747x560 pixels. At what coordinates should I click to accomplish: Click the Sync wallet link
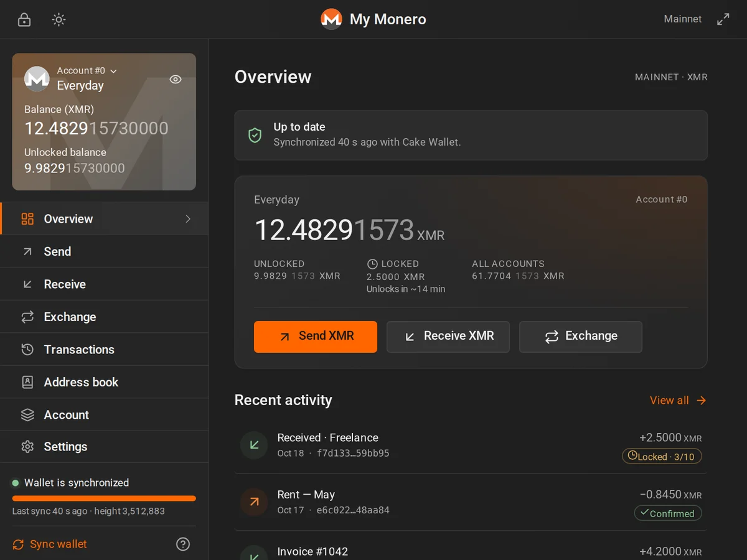pos(50,544)
